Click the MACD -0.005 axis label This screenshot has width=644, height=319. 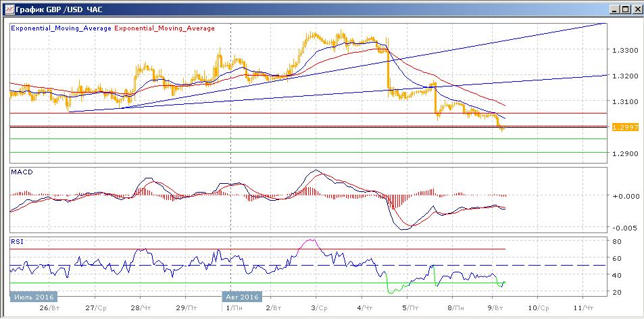622,228
